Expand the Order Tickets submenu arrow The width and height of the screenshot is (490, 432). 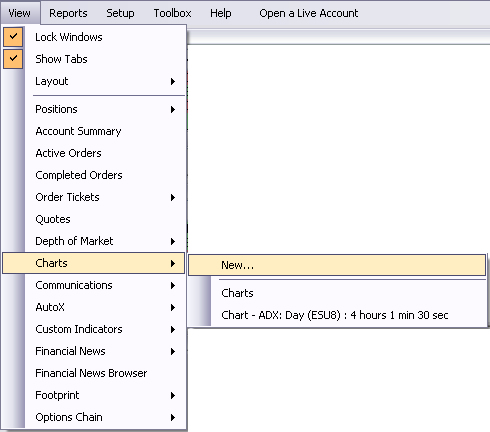(x=173, y=197)
